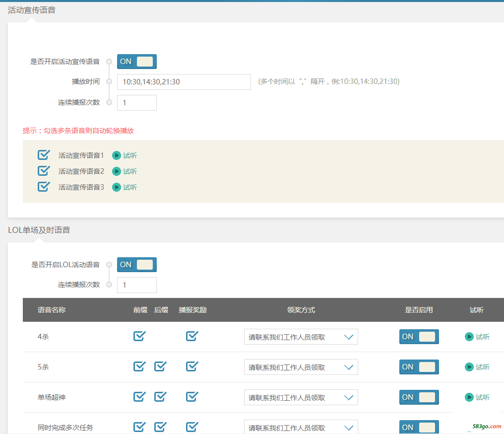The height and width of the screenshot is (434, 504).
Task: Select the 活动宣传语音 section title
Action: click(32, 10)
